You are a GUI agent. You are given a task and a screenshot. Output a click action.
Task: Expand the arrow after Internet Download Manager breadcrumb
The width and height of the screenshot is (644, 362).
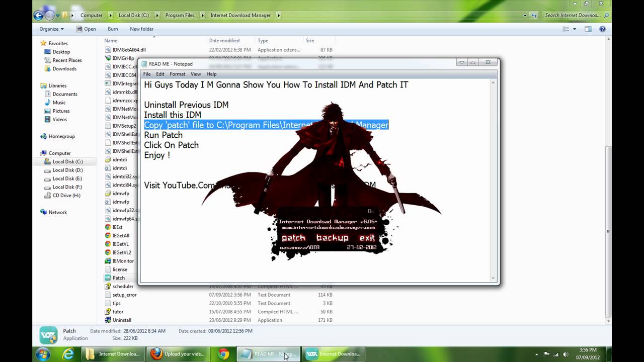pos(278,15)
